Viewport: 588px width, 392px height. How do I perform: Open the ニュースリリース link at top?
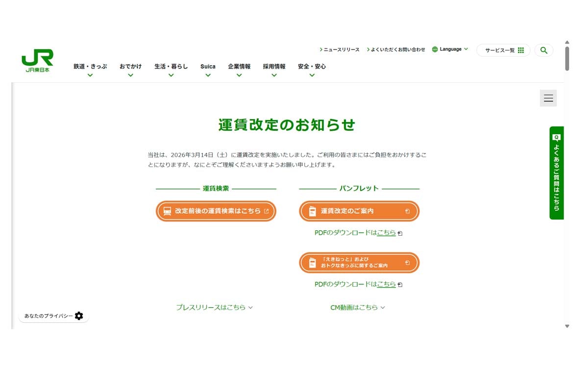340,49
